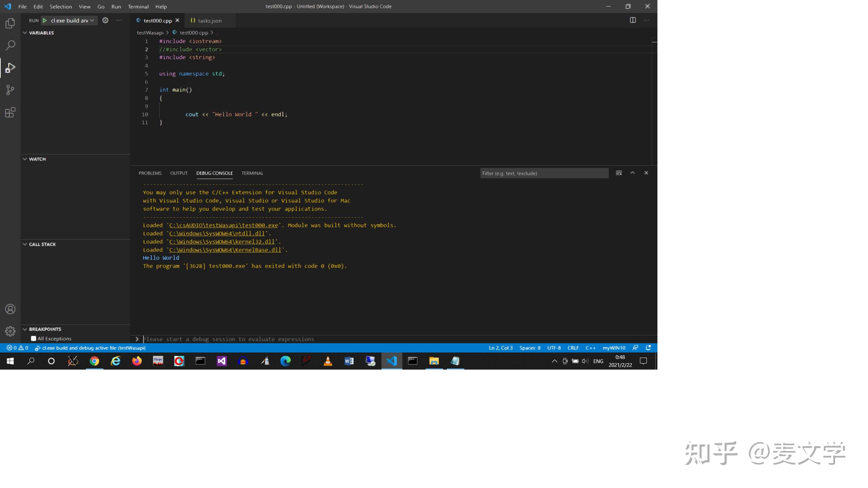The height and width of the screenshot is (488, 868).
Task: Open the Explorer view in the activity bar
Action: click(x=10, y=23)
